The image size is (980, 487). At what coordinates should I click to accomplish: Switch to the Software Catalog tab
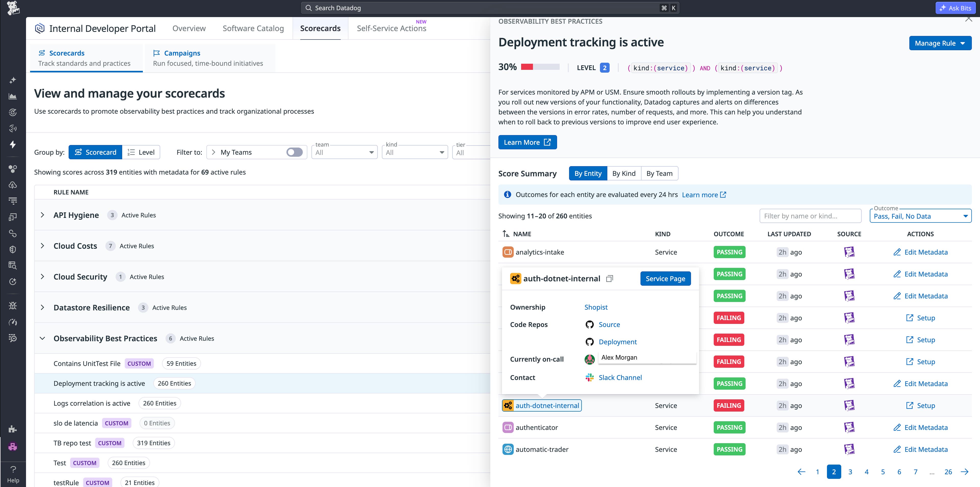[253, 28]
